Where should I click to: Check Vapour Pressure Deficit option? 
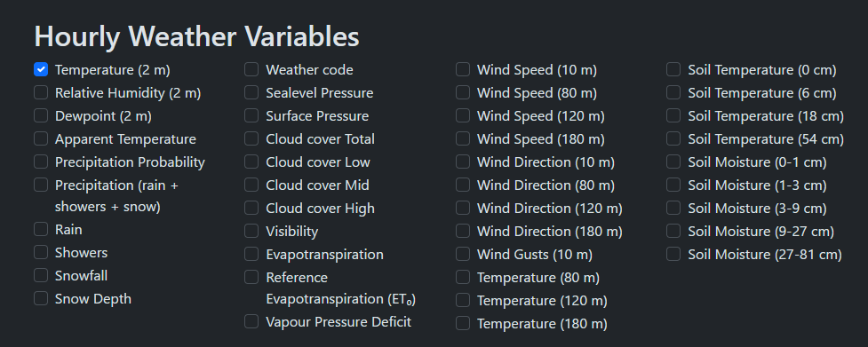pos(251,321)
